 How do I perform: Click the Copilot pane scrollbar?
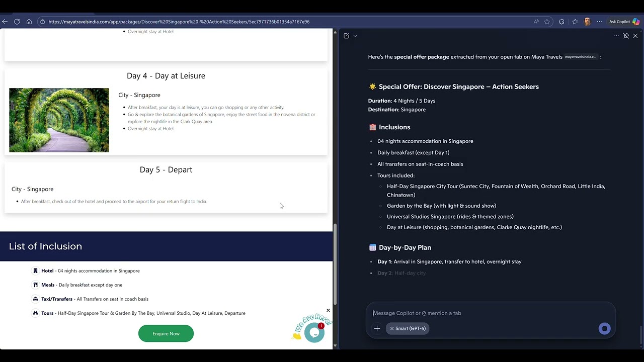coord(641,334)
